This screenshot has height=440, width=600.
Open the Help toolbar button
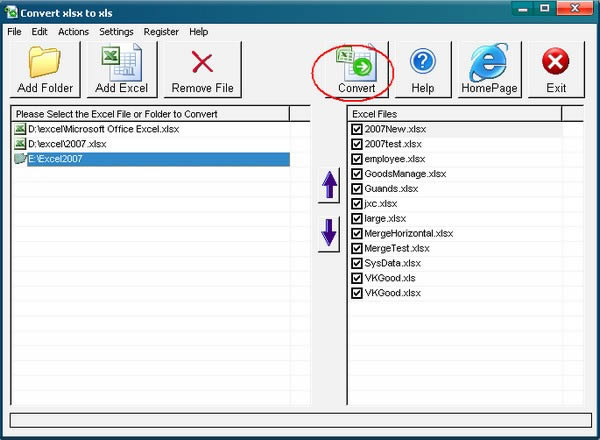(x=423, y=70)
